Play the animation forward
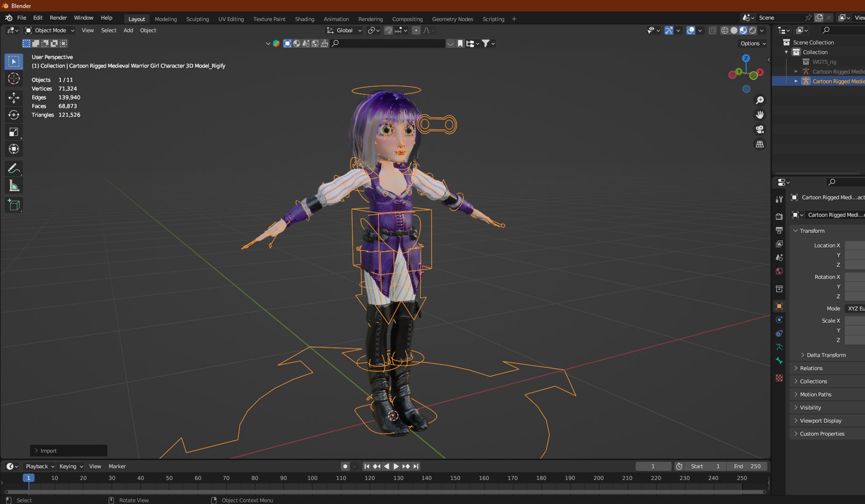This screenshot has height=504, width=865. [396, 466]
